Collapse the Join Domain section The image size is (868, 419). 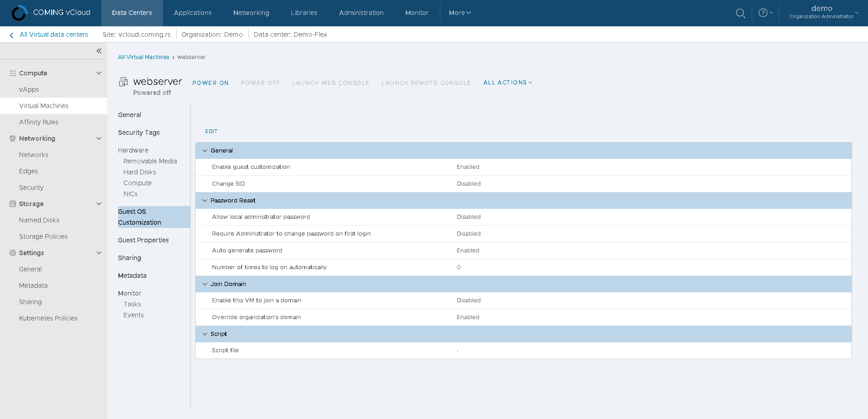[205, 284]
